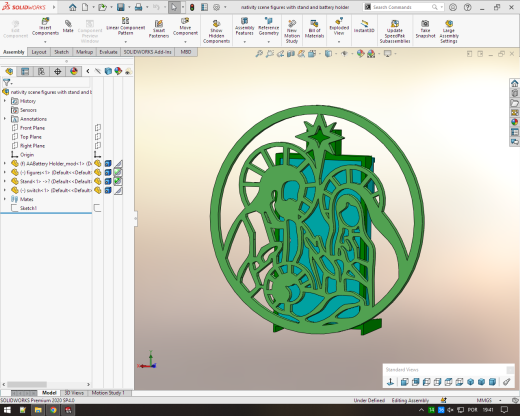
Task: Open Chrome from the Windows taskbar
Action: [x=53, y=410]
